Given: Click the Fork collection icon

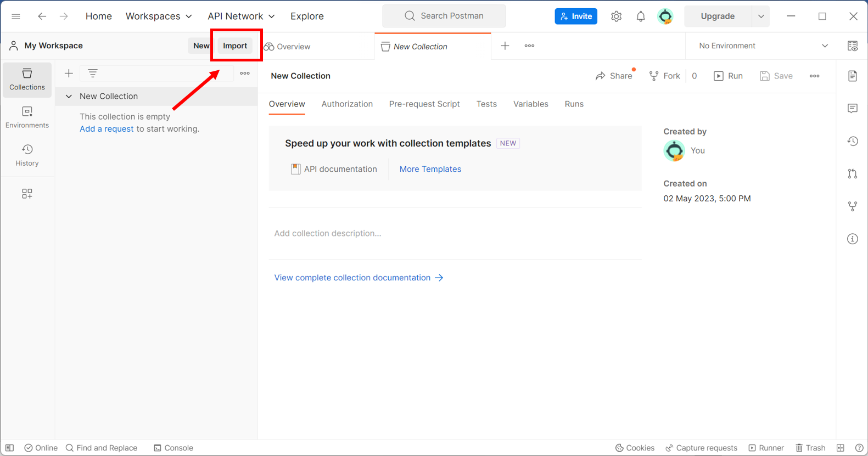Looking at the screenshot, I should (664, 76).
